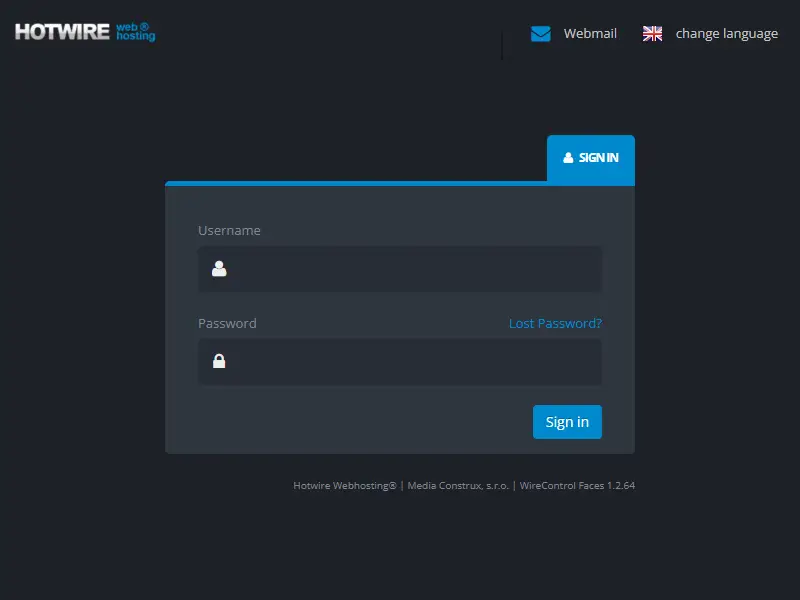Open the change language selector

pos(727,34)
